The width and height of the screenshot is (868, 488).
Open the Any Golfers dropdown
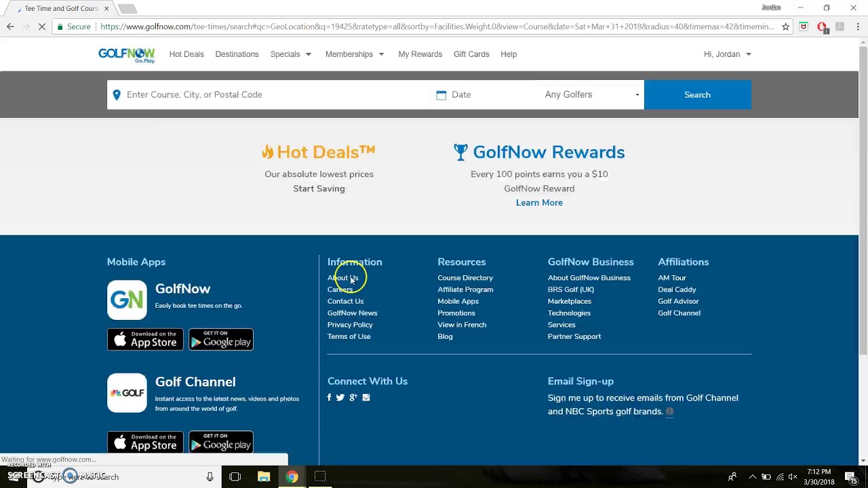[590, 95]
